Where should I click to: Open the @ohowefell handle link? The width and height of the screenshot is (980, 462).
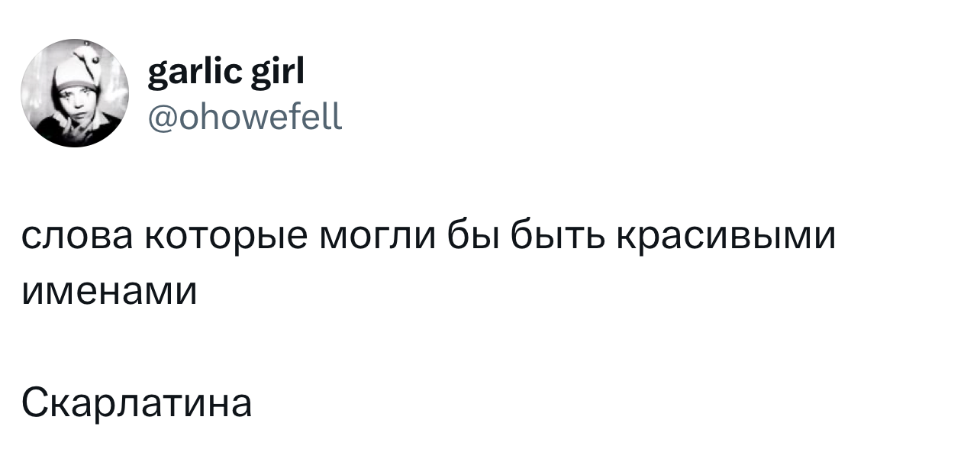tap(245, 117)
